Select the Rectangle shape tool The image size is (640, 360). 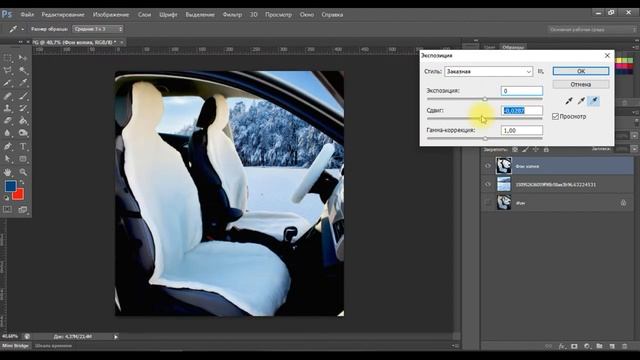(x=23, y=159)
